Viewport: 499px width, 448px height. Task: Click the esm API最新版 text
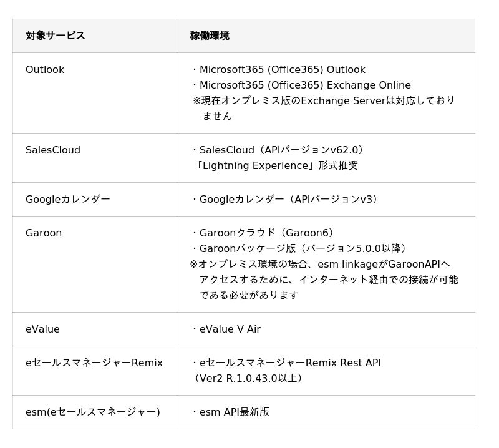231,412
